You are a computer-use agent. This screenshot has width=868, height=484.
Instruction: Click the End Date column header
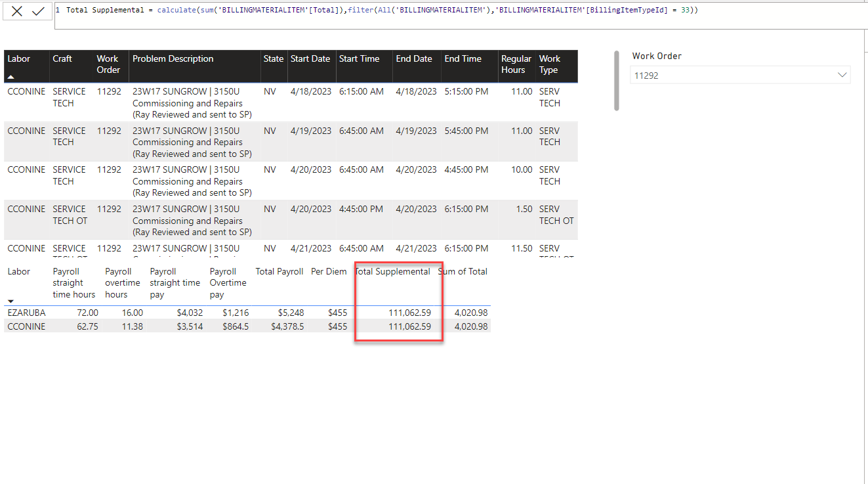click(x=414, y=58)
